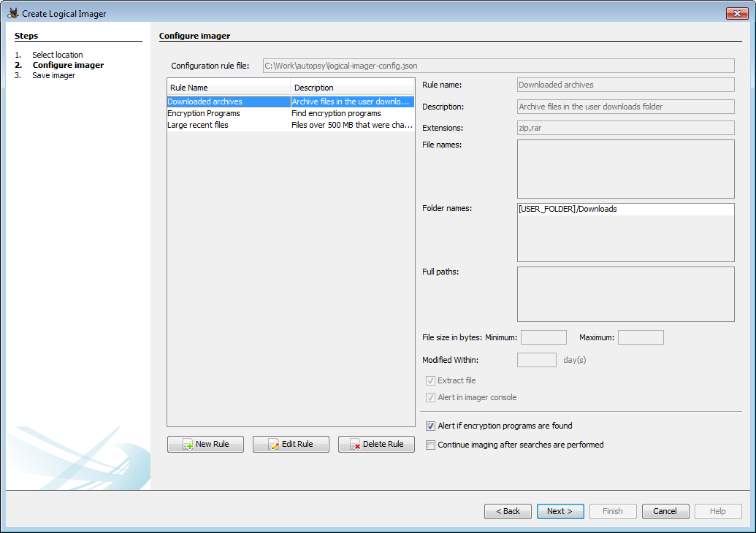756x533 pixels.
Task: Toggle Alert if encryption programs are found
Action: point(430,426)
